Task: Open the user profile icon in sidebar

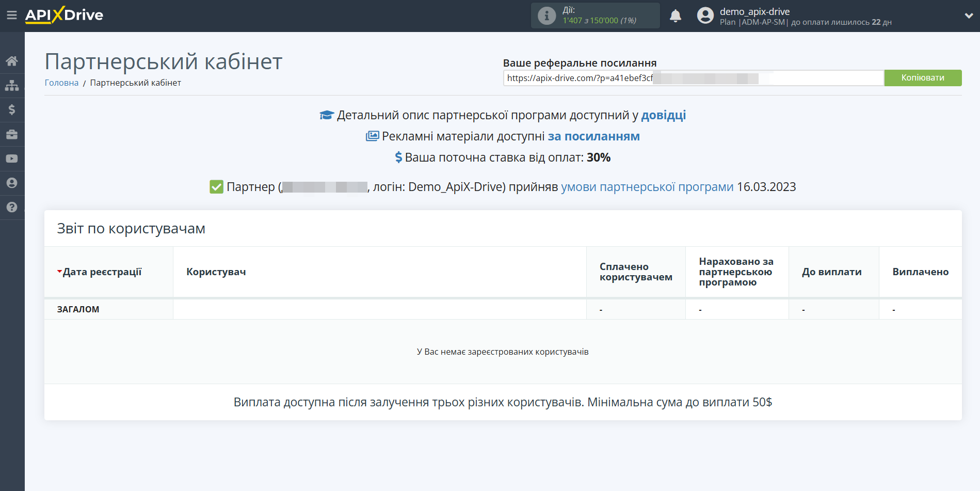Action: 12,183
